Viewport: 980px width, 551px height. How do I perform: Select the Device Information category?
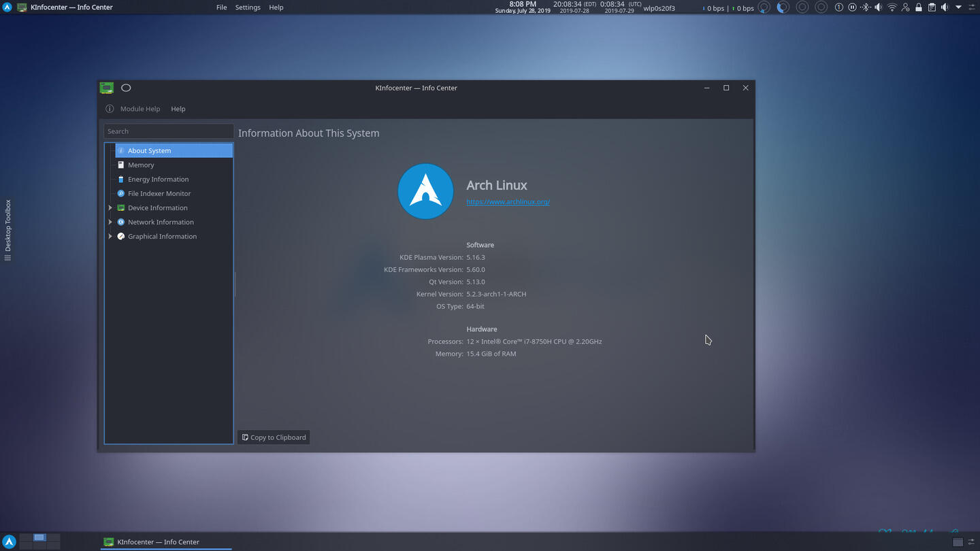[x=174, y=207]
